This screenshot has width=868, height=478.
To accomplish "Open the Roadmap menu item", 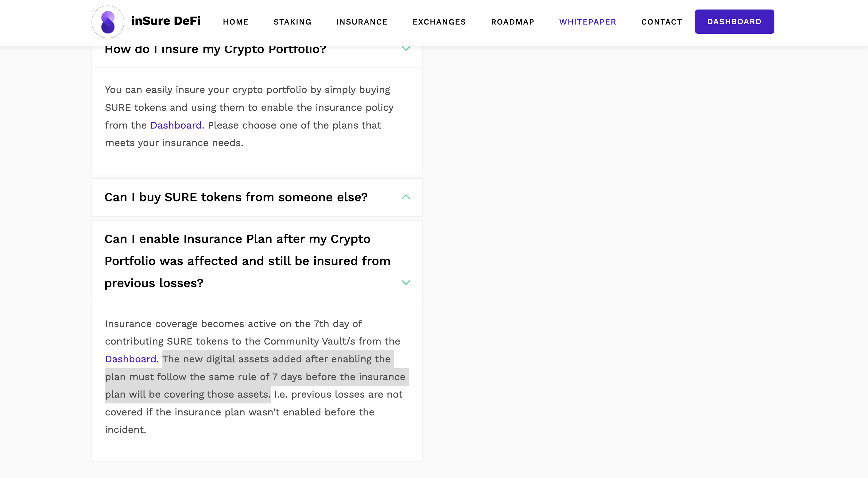I will click(513, 22).
